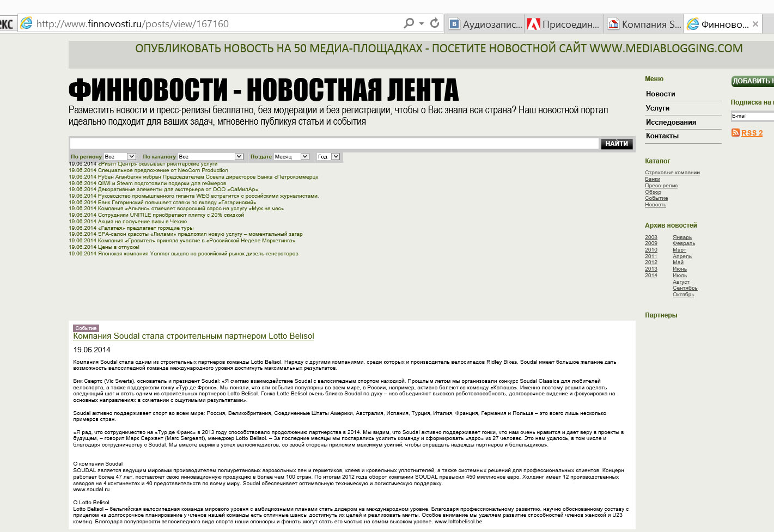Open news «Галатея» предлагает горящие туры
The image size is (774, 532).
(145, 228)
